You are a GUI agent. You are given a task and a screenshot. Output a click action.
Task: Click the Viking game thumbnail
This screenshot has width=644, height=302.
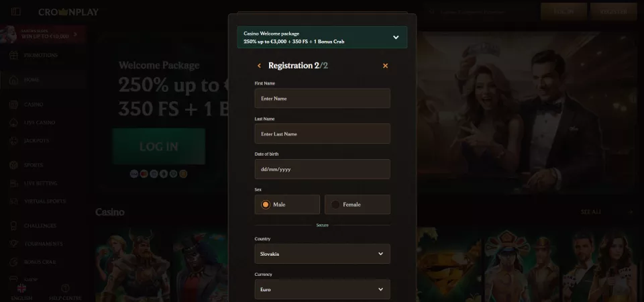point(133,265)
